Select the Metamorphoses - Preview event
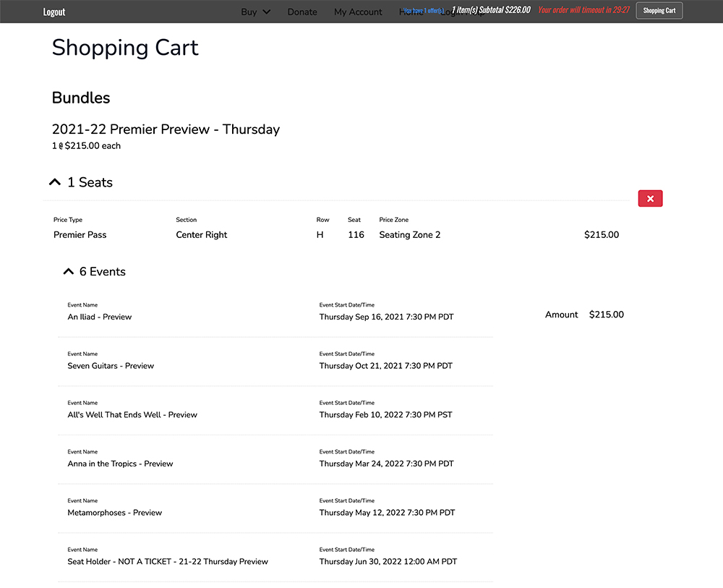Image resolution: width=723 pixels, height=588 pixels. pyautogui.click(x=114, y=513)
